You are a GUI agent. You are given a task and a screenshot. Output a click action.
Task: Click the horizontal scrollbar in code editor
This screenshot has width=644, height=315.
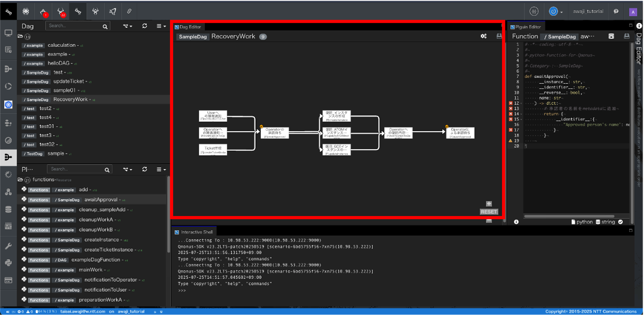click(569, 216)
